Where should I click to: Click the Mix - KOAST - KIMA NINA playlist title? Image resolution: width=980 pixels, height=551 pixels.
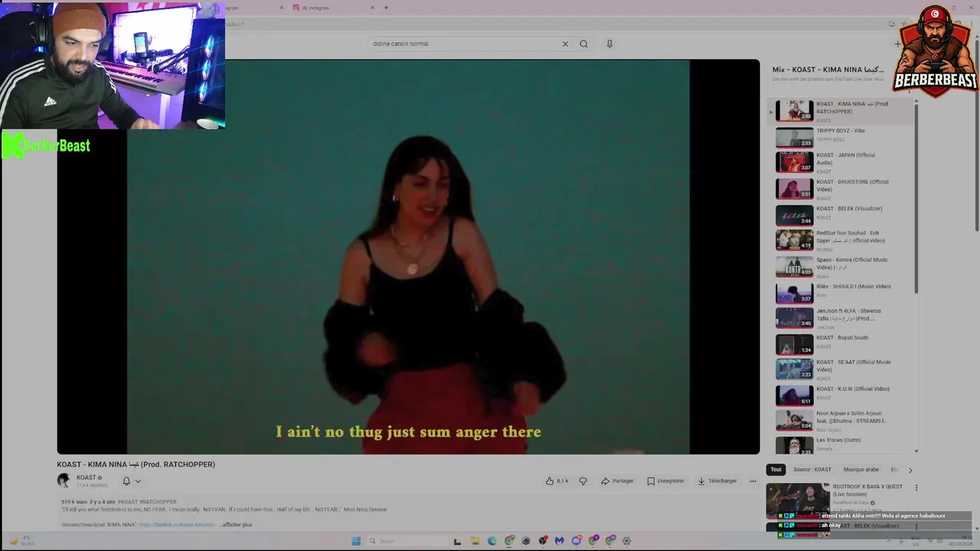click(828, 70)
